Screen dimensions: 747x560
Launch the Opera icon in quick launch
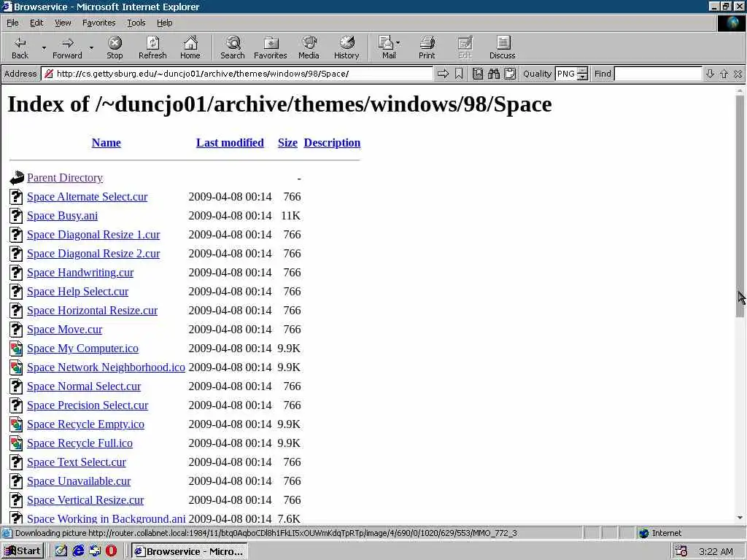111,551
